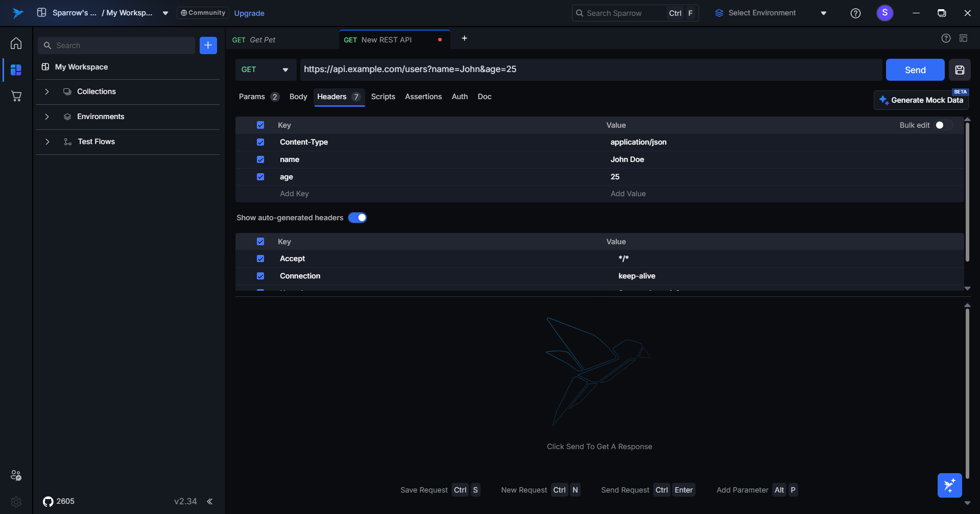This screenshot has width=980, height=514.
Task: Open the Sparrow AI assistant floating button
Action: coord(949,485)
